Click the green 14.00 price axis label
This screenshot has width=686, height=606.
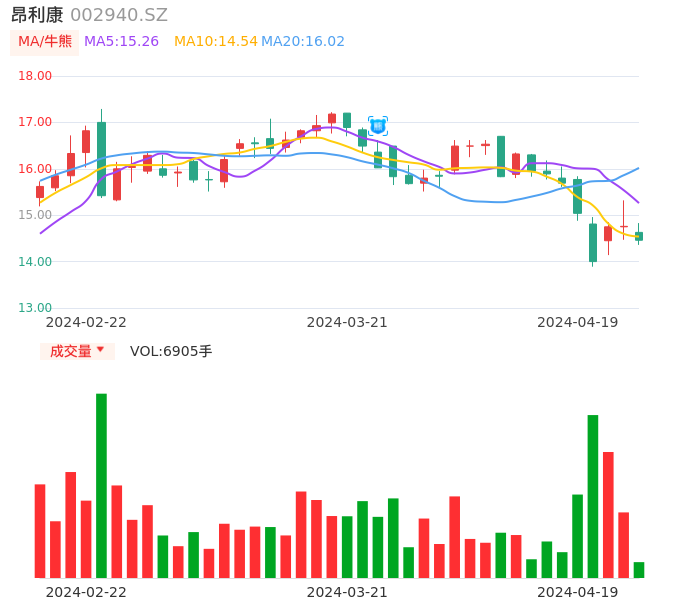[36, 262]
